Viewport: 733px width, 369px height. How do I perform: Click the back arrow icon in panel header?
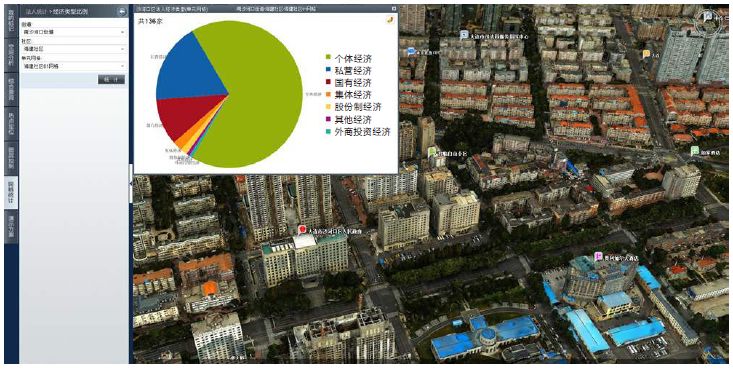(x=122, y=12)
